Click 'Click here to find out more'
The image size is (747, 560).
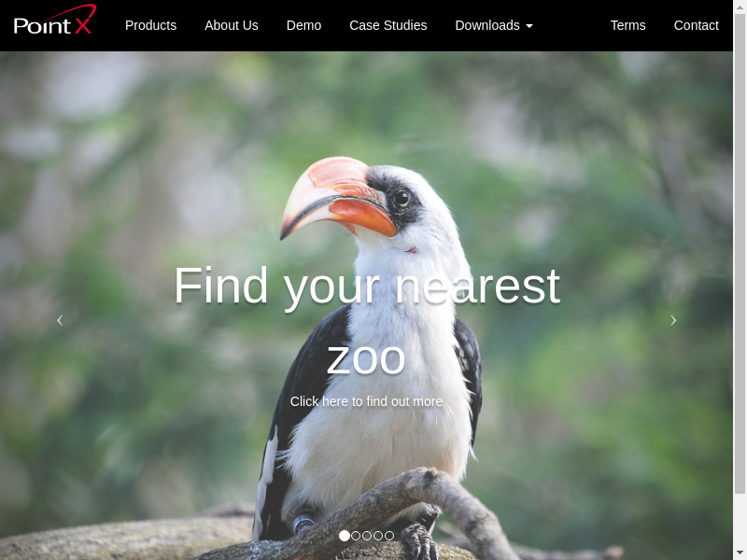click(366, 401)
